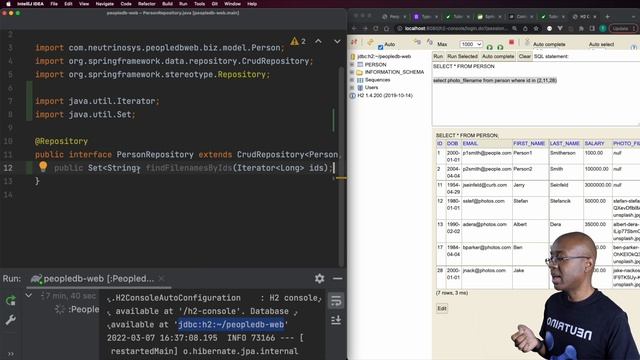Image resolution: width=640 pixels, height=360 pixels.
Task: Click the H2 console Disconnect icon
Action: [354, 42]
